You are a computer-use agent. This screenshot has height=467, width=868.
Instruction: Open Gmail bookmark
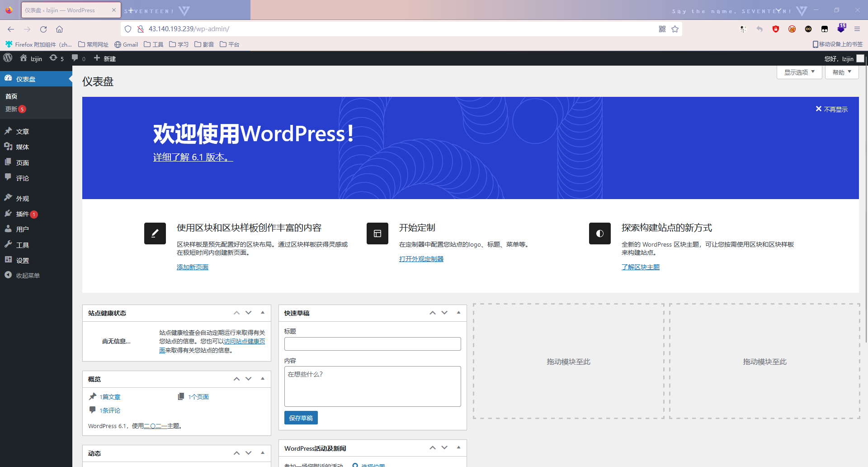click(126, 44)
